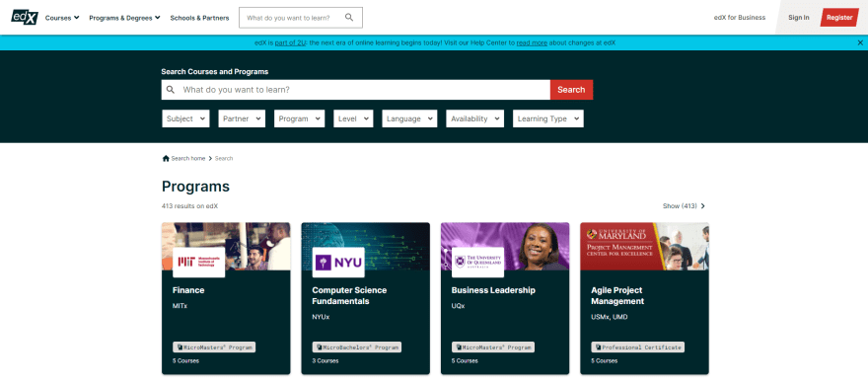Go to edX for Business
Image resolution: width=868 pixels, height=386 pixels.
740,18
